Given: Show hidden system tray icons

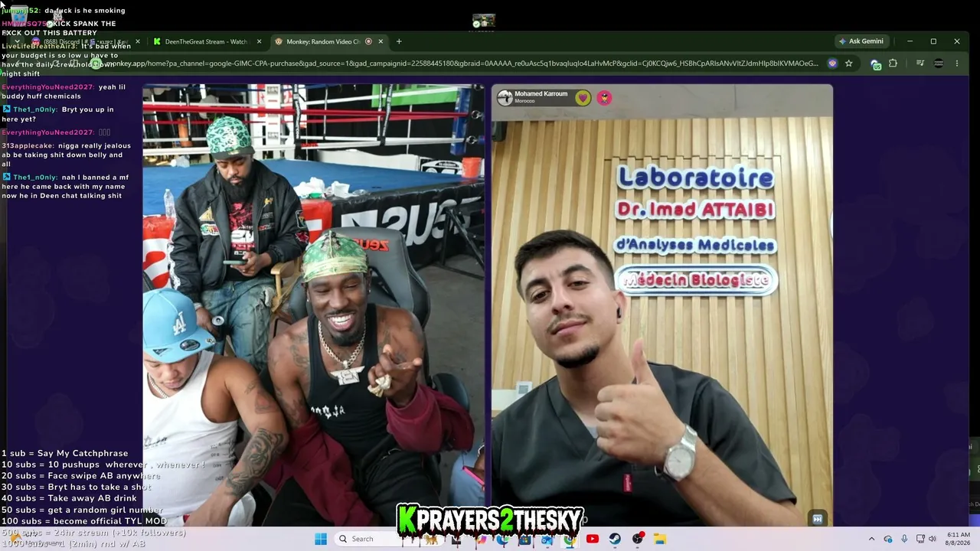Looking at the screenshot, I should click(871, 539).
